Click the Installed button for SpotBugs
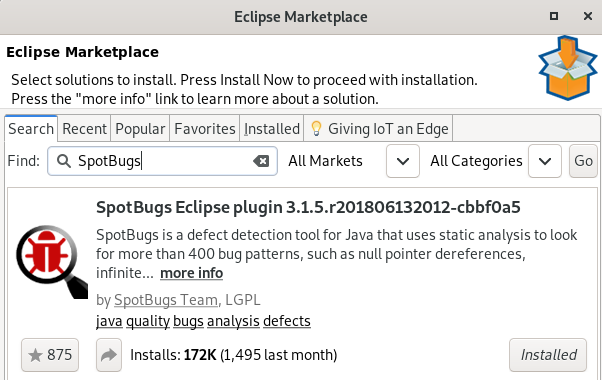 tap(548, 355)
